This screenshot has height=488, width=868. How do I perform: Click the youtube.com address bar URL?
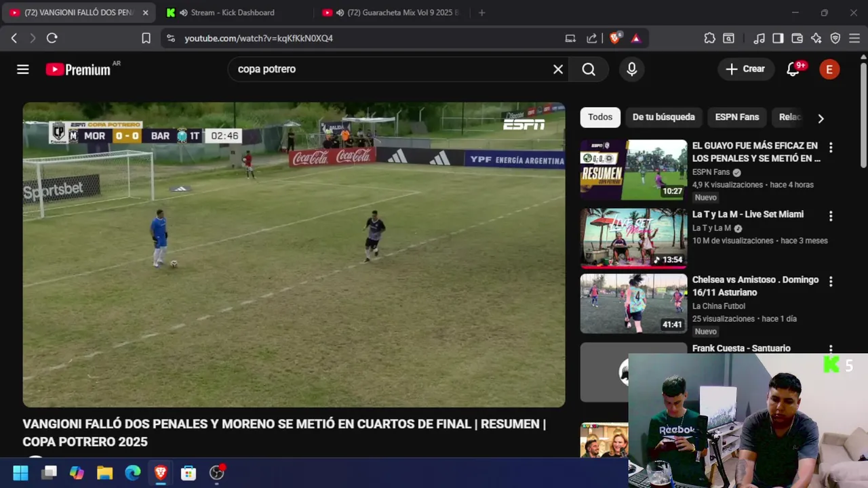258,39
